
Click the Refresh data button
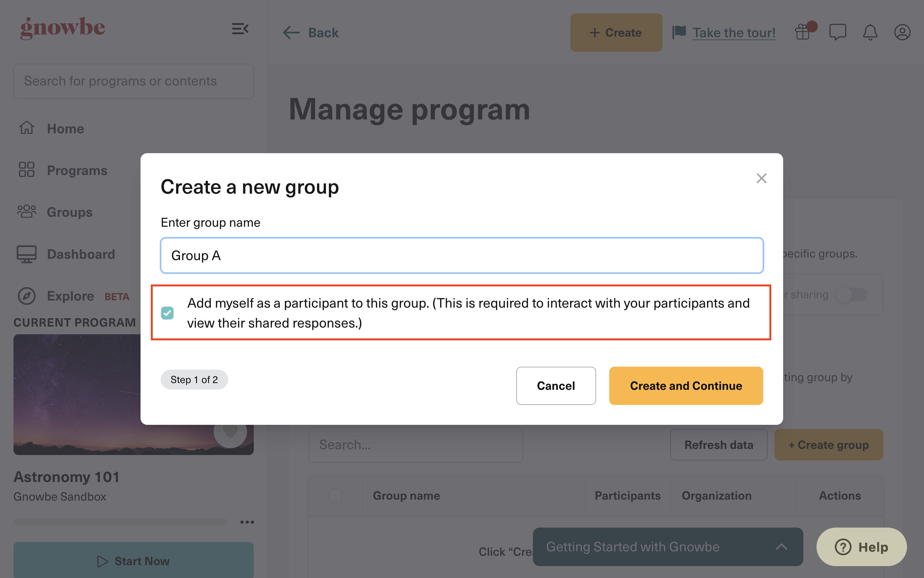click(719, 445)
